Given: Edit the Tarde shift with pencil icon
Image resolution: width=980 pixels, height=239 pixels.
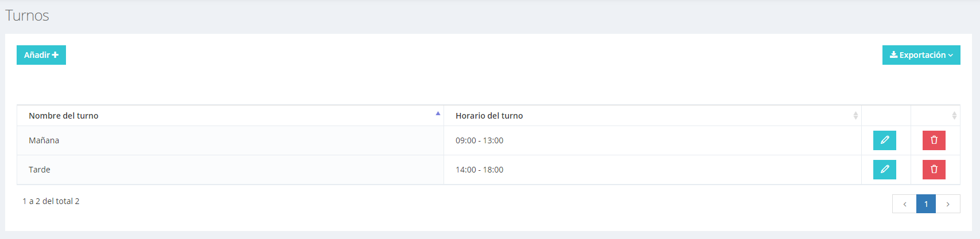Looking at the screenshot, I should click(884, 170).
